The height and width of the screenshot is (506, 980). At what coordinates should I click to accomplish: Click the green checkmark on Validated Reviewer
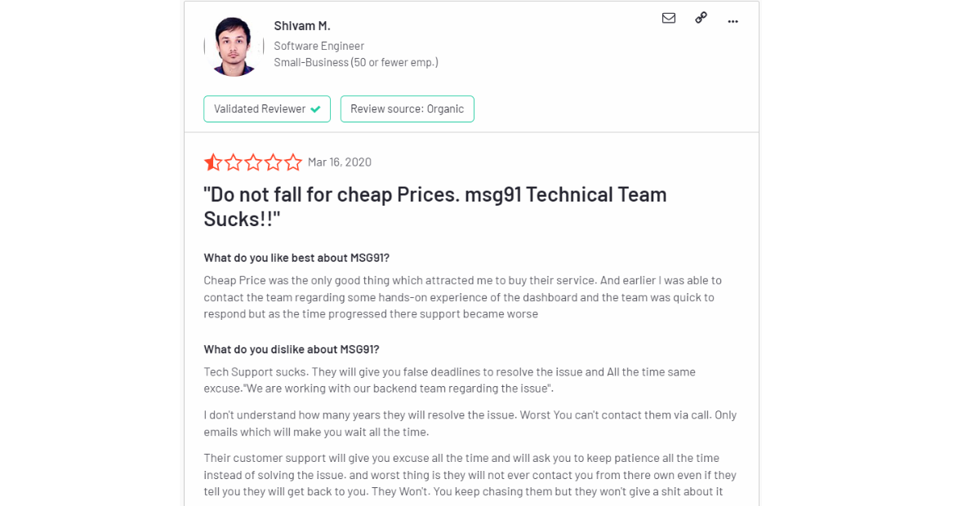click(x=315, y=109)
